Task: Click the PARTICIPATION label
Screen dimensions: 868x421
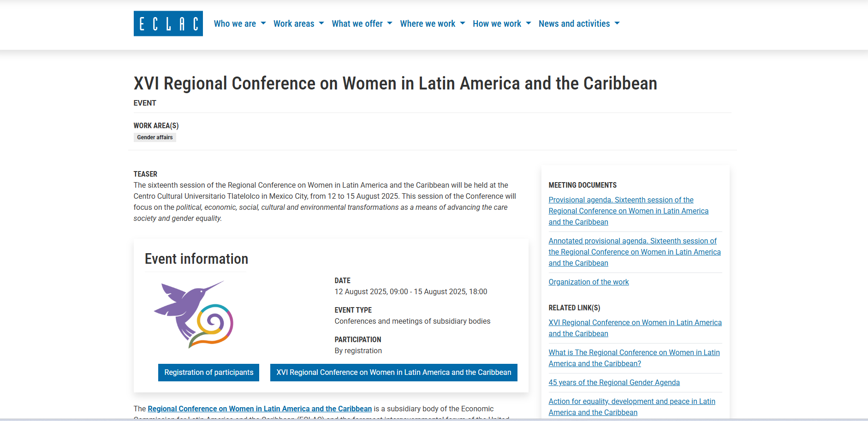Action: pos(358,339)
